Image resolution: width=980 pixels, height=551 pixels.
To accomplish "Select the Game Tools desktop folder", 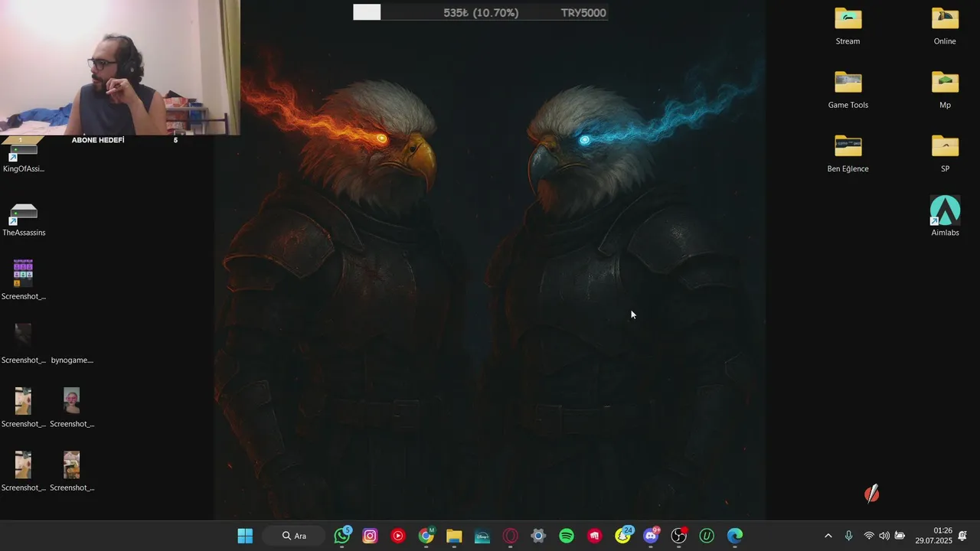I will click(x=848, y=90).
